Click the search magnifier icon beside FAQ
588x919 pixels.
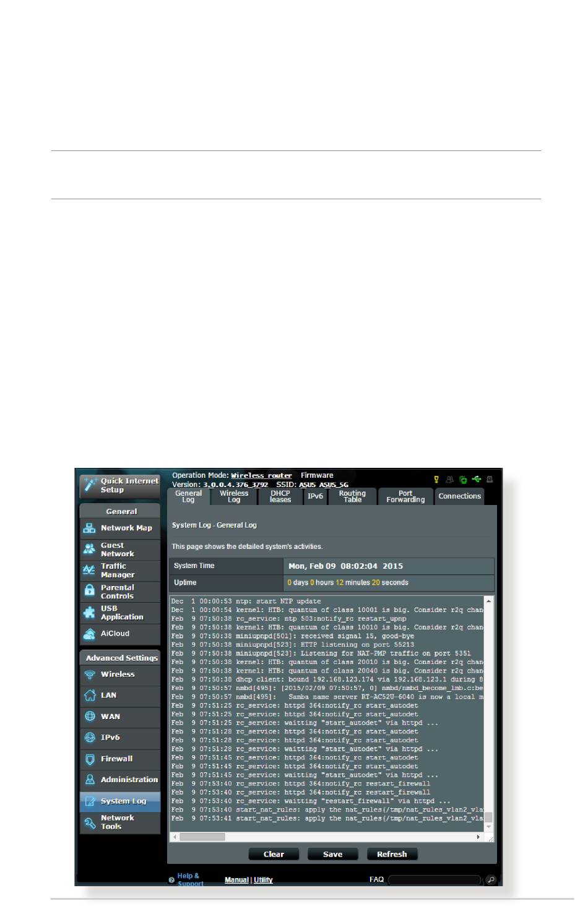[x=490, y=879]
